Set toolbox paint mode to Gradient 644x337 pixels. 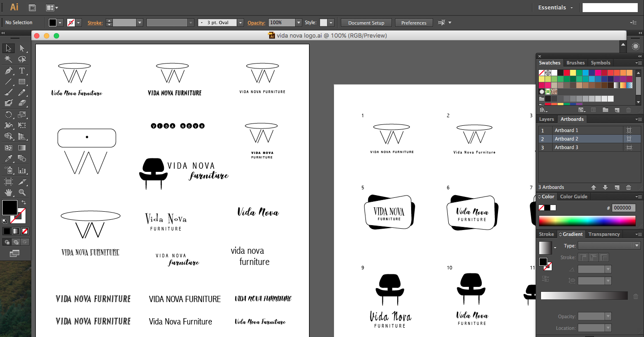16,231
